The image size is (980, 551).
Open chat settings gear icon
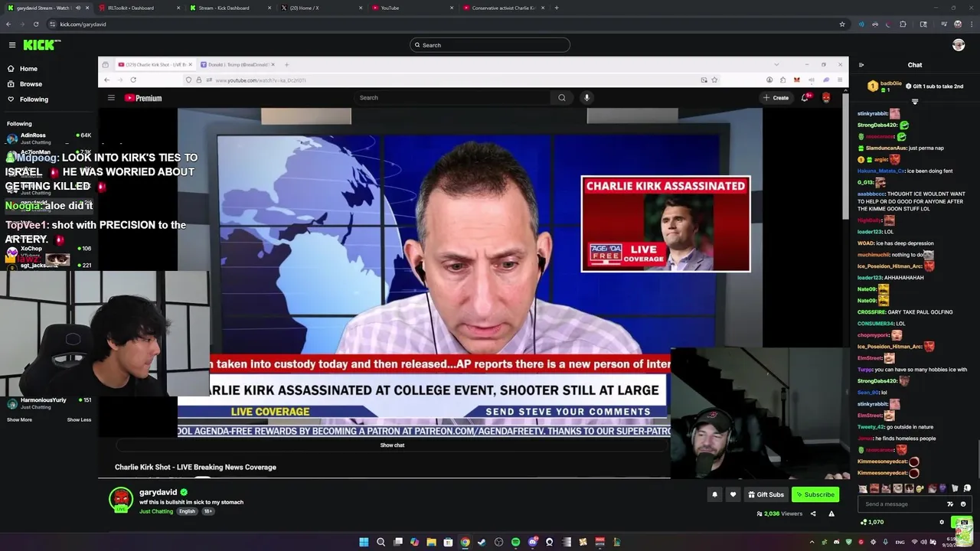pos(942,522)
